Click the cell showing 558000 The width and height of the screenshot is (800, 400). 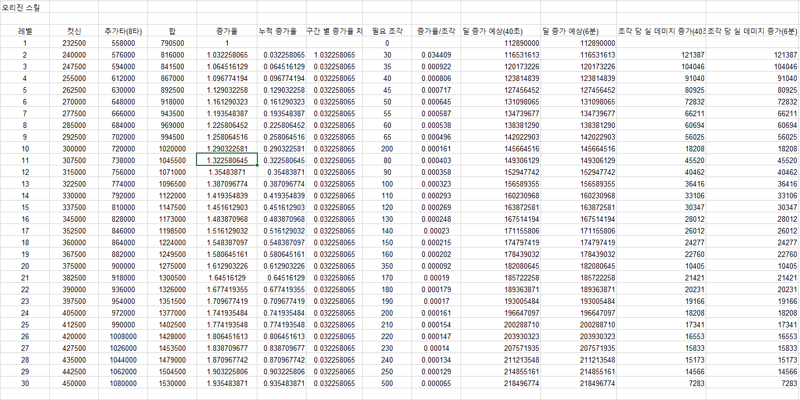pyautogui.click(x=123, y=43)
